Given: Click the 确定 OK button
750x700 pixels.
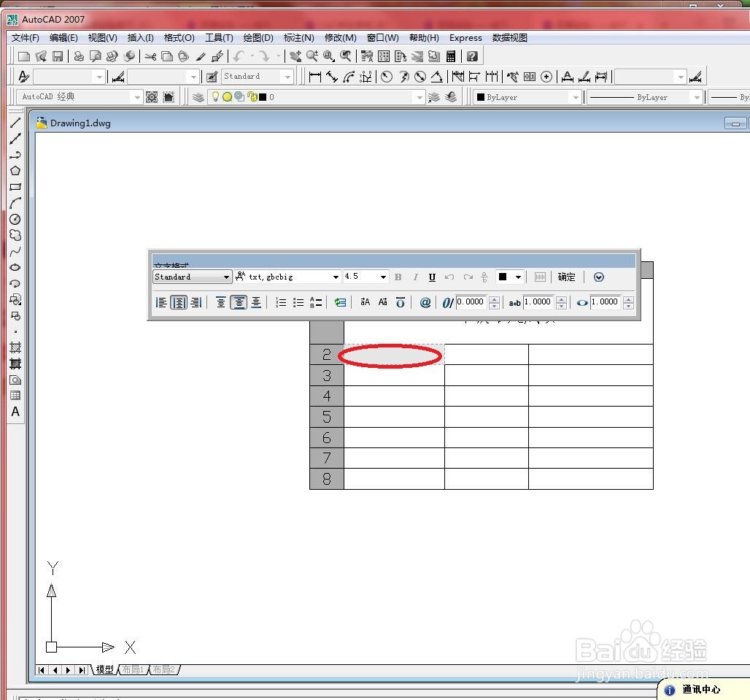Looking at the screenshot, I should [567, 277].
